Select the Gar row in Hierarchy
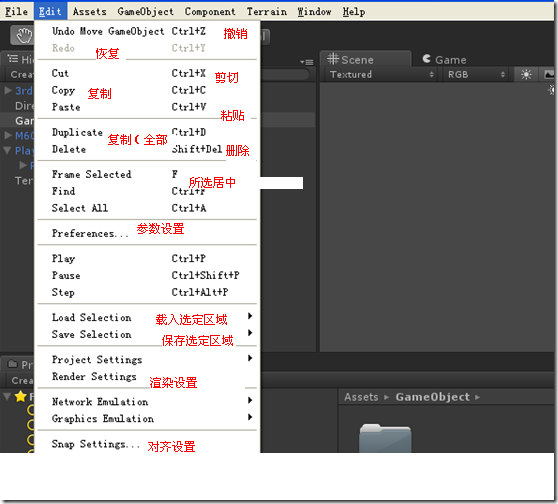The image size is (558, 504). click(x=17, y=120)
